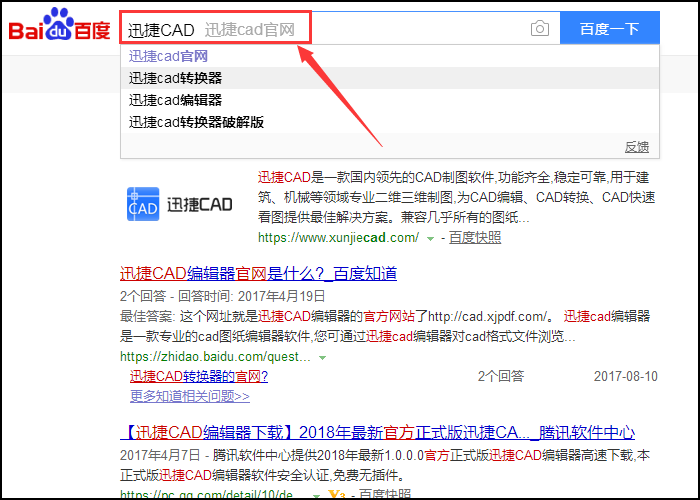Open sub-link 迅捷CAD转换器的官网?
This screenshot has height=500, width=700.
199,376
